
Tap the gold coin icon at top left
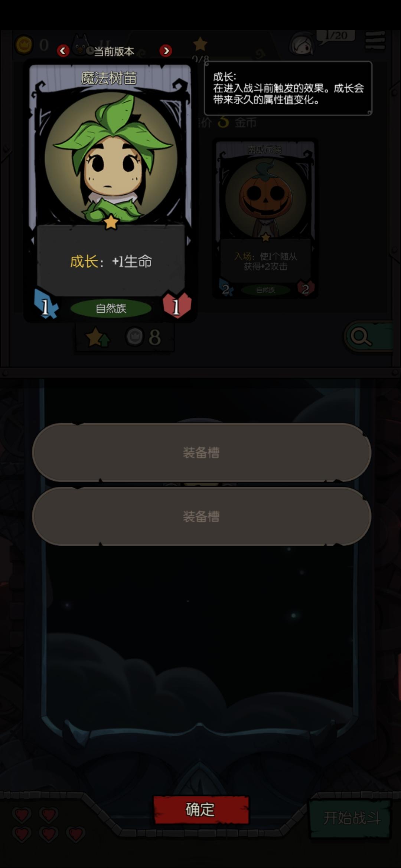pos(24,45)
